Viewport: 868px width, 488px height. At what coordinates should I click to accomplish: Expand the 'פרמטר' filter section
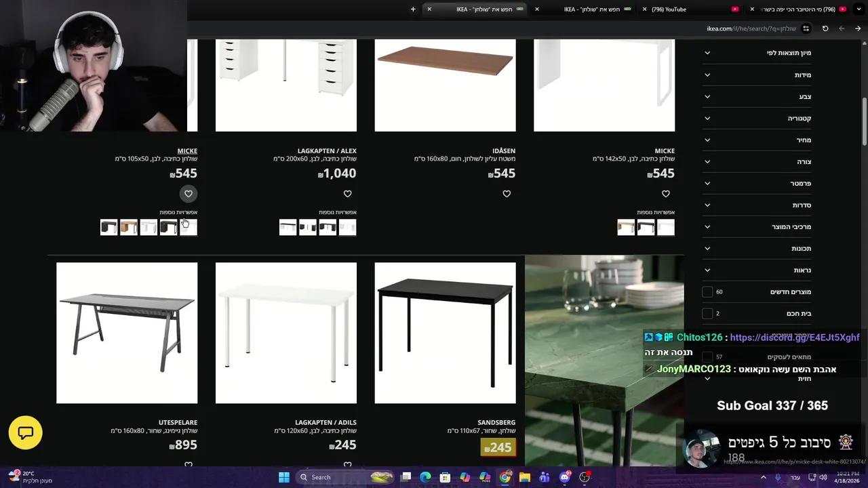point(757,183)
